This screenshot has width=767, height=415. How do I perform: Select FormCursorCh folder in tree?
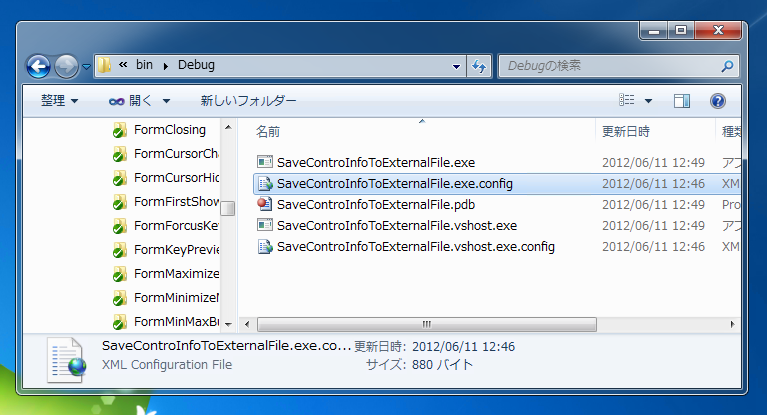pyautogui.click(x=176, y=154)
